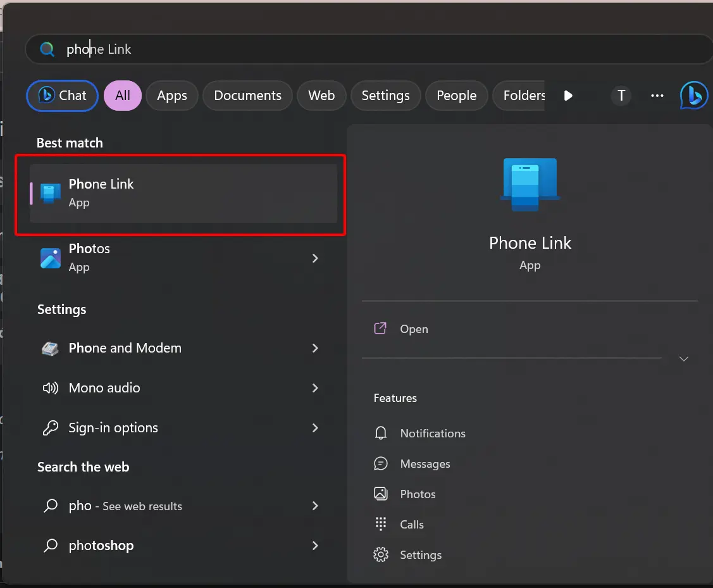This screenshot has height=588, width=713.
Task: Select the Settings filter tab
Action: pos(385,96)
